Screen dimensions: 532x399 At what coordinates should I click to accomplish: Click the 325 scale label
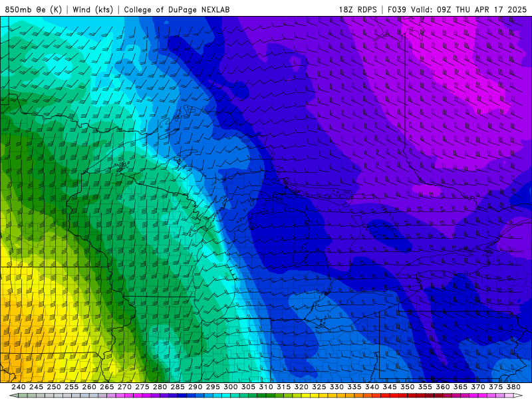(x=319, y=387)
